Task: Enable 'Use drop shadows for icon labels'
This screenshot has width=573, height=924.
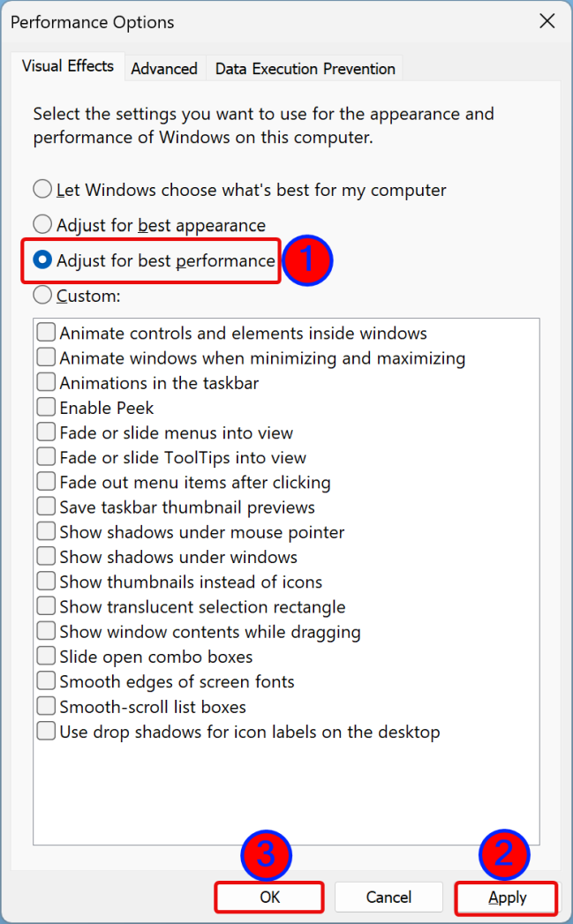Action: click(46, 732)
